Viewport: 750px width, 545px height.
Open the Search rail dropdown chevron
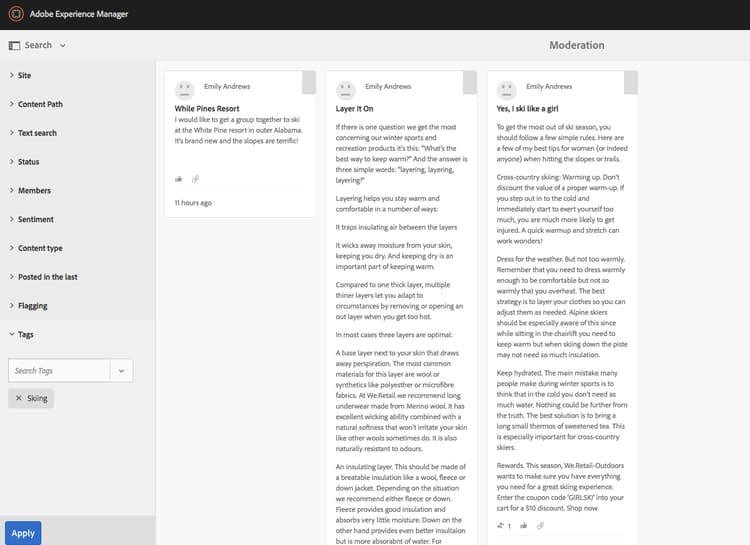click(x=63, y=45)
